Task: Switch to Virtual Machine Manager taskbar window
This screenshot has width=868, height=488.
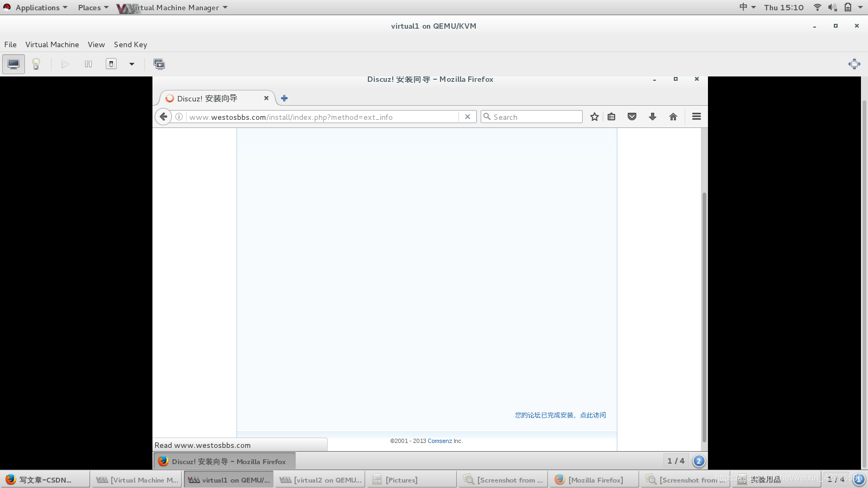Action: pos(137,480)
